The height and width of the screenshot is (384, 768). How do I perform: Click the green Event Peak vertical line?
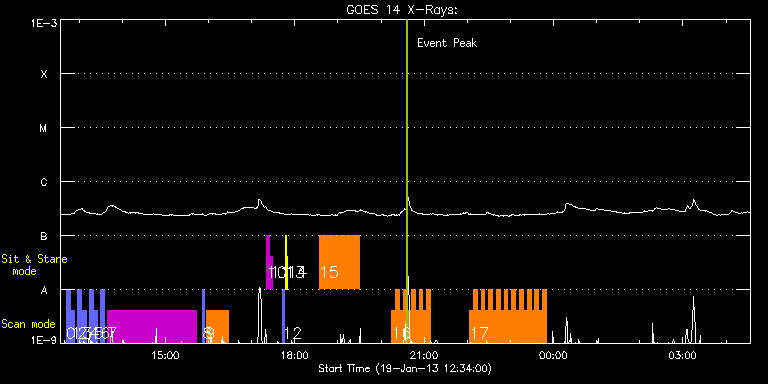coord(407,181)
